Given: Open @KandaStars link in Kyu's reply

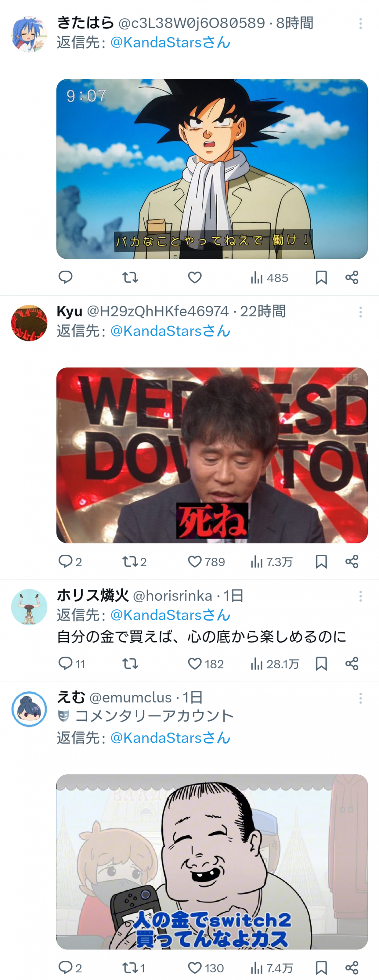Looking at the screenshot, I should [170, 331].
